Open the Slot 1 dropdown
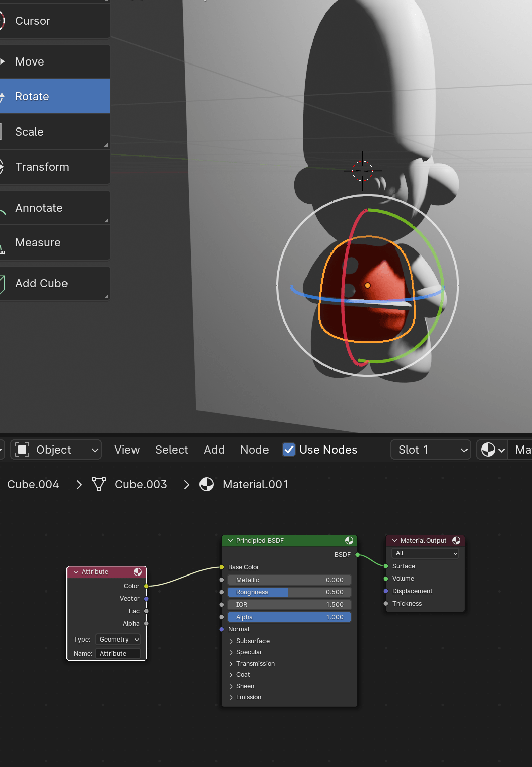 coord(430,450)
